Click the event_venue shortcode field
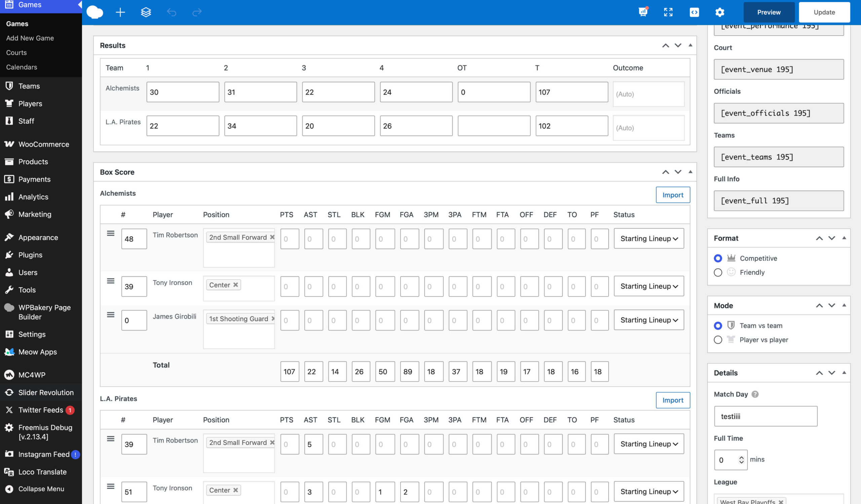Viewport: 861px width, 504px height. (x=779, y=69)
